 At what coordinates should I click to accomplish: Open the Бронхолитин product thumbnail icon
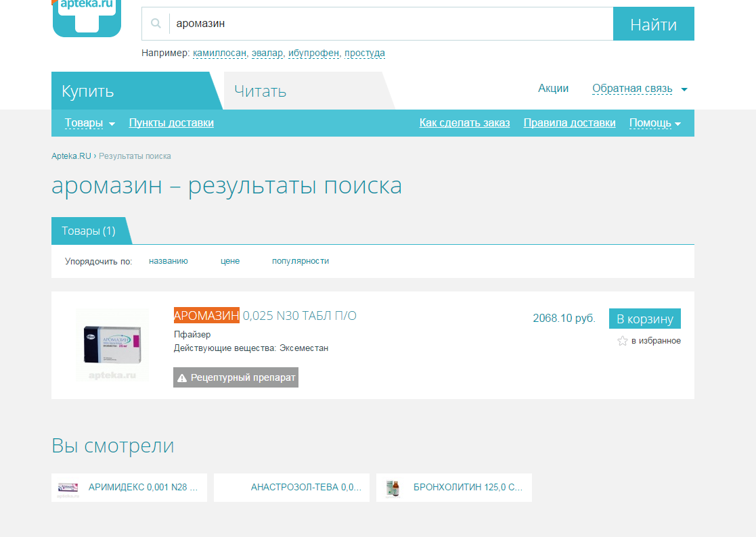pos(393,488)
